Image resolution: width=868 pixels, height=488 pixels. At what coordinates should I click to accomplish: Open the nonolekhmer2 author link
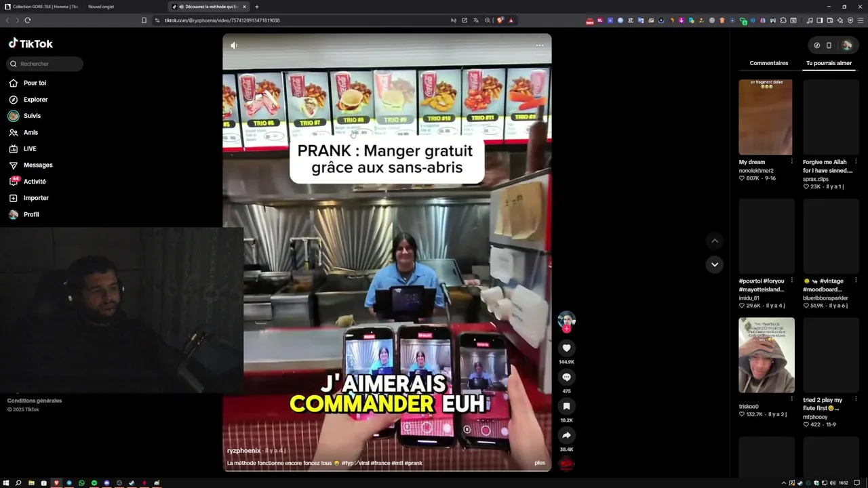tap(756, 171)
